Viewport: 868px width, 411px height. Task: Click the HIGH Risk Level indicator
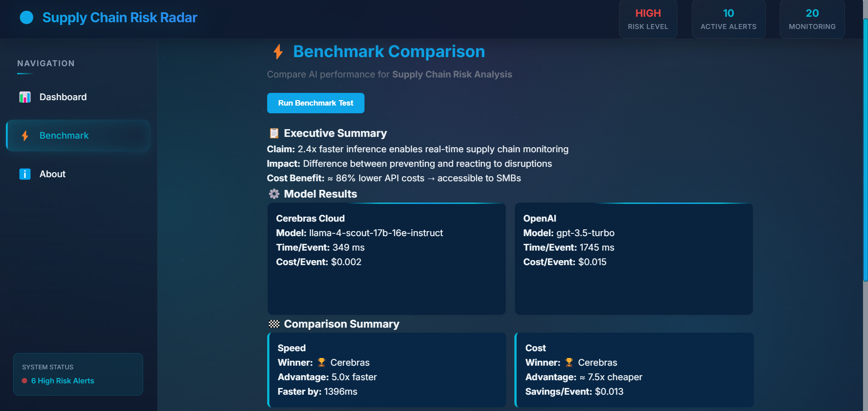pos(647,19)
